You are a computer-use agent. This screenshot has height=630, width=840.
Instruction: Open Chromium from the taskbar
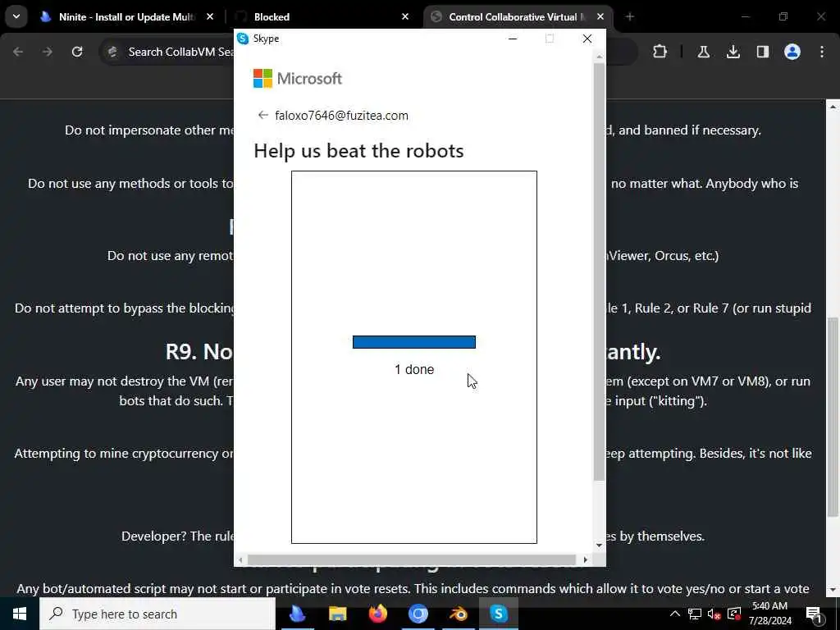click(418, 614)
